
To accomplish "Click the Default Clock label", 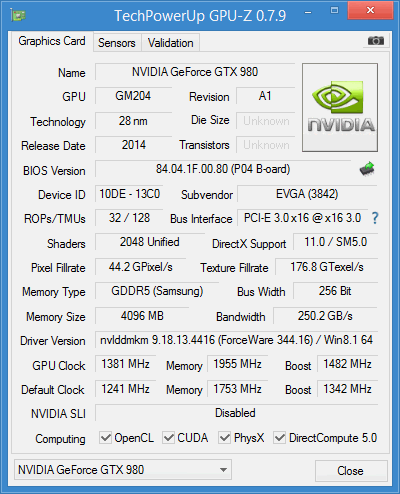I will point(53,390).
